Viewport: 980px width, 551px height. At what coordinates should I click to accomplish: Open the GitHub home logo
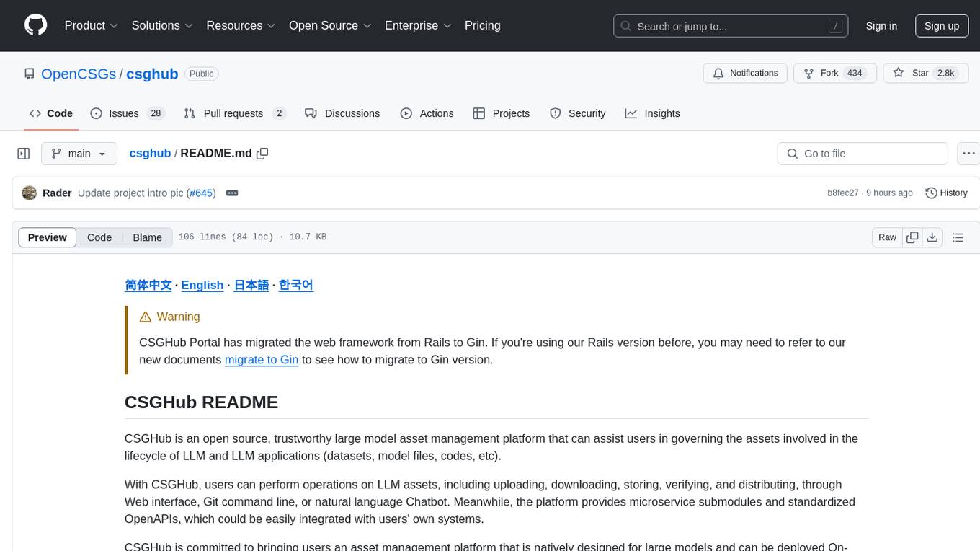click(35, 25)
